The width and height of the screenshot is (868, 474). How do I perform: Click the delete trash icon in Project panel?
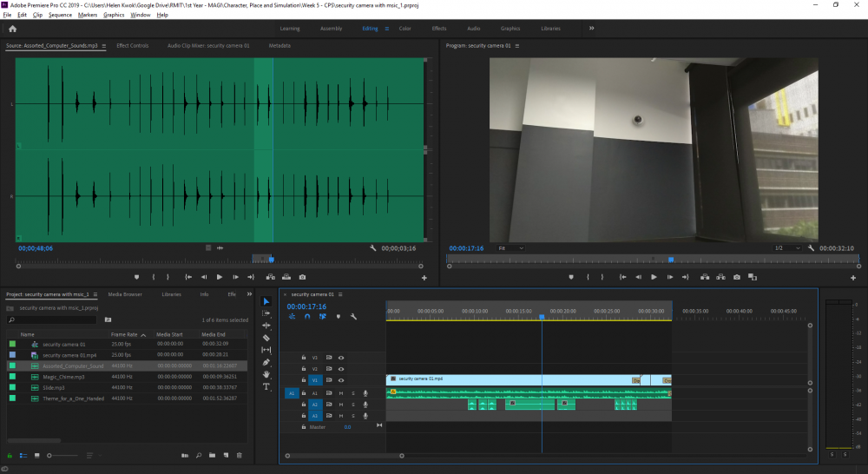pos(239,455)
